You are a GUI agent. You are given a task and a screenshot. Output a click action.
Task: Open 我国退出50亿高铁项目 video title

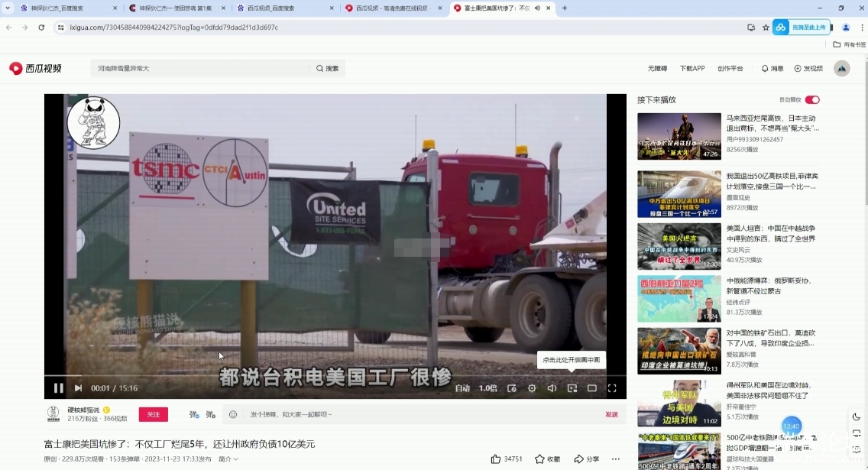click(x=772, y=181)
